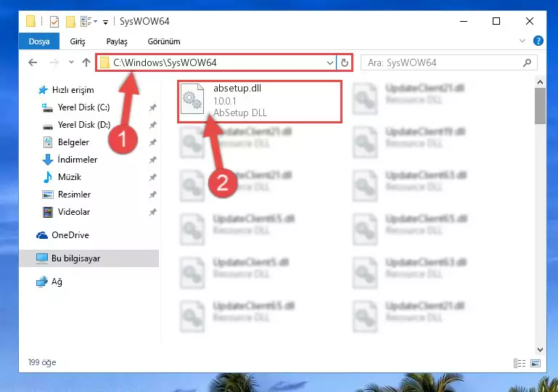Click the file list scrollbar down arrow

[x=540, y=350]
